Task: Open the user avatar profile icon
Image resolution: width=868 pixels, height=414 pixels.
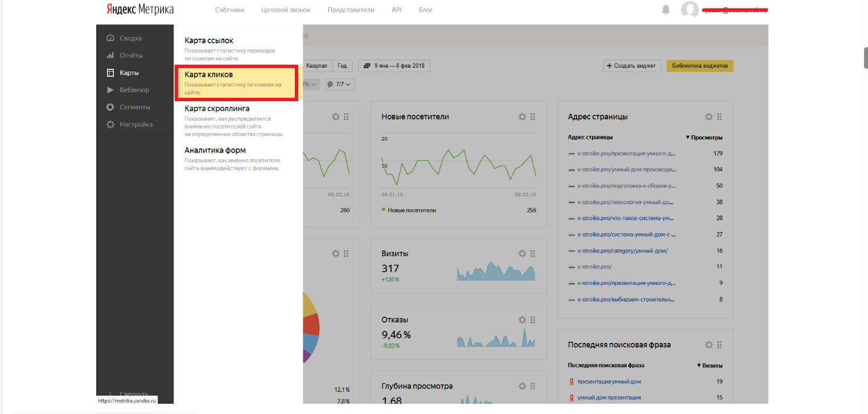Action: coord(690,10)
